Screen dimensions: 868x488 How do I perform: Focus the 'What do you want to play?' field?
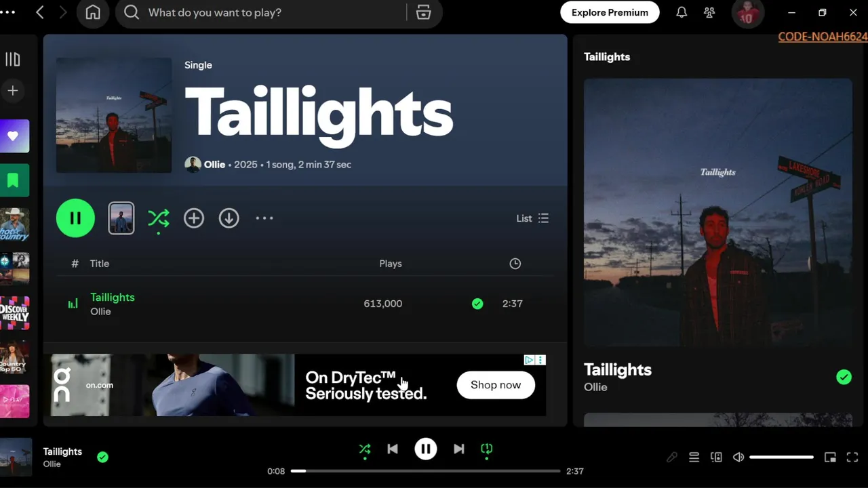pyautogui.click(x=271, y=13)
